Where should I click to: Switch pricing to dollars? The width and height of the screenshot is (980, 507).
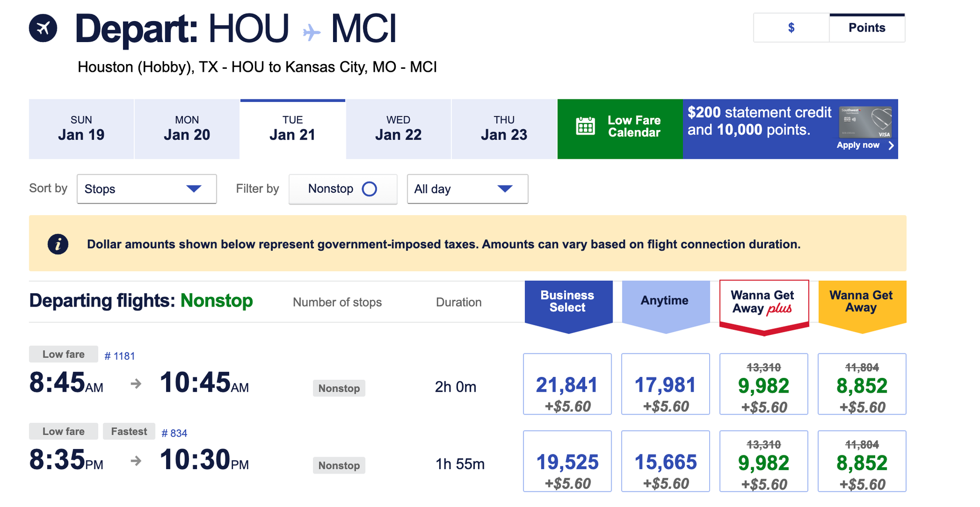click(x=791, y=28)
